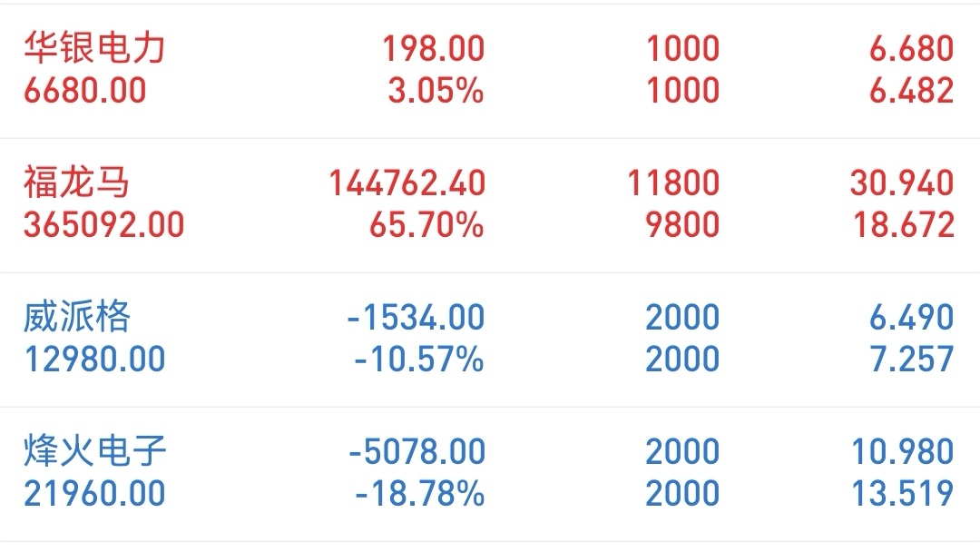Open the 华银电力 stock holding
The height and width of the screenshot is (552, 980).
490,71
